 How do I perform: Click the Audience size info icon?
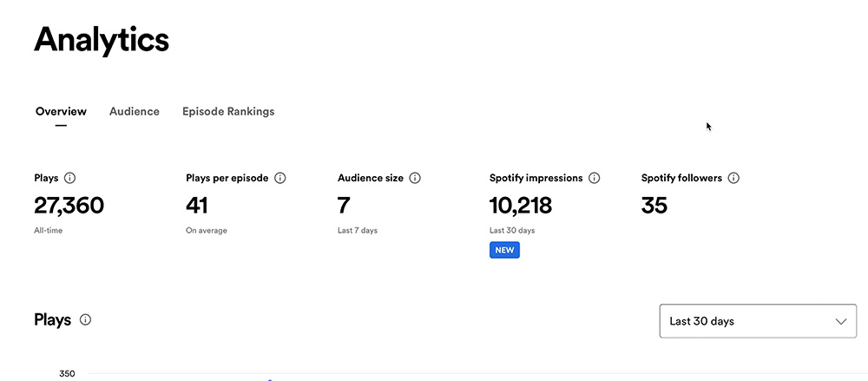(415, 178)
